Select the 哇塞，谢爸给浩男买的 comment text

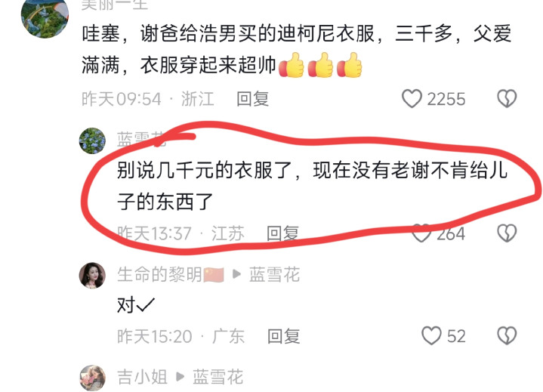[x=297, y=49]
